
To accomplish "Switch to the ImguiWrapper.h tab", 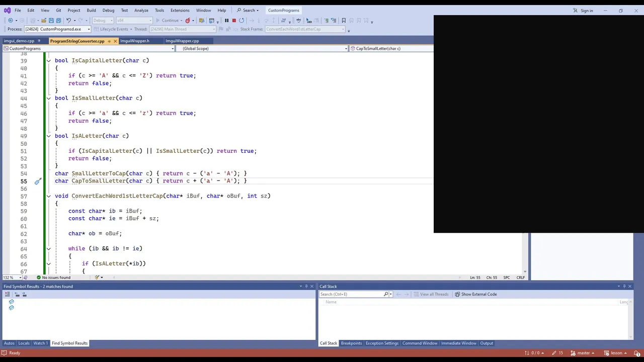I will (x=134, y=41).
